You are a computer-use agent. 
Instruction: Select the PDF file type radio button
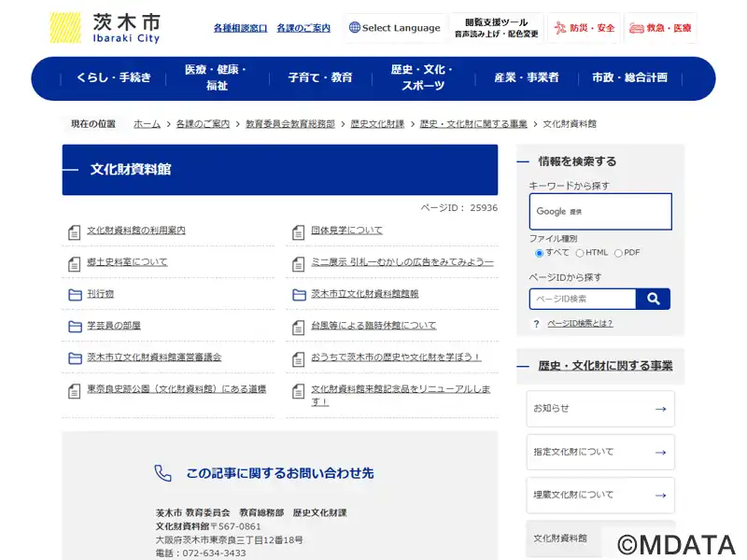pyautogui.click(x=618, y=253)
